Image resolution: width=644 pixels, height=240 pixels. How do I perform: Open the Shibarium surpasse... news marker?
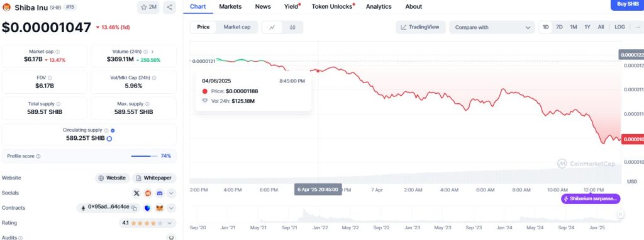click(591, 199)
